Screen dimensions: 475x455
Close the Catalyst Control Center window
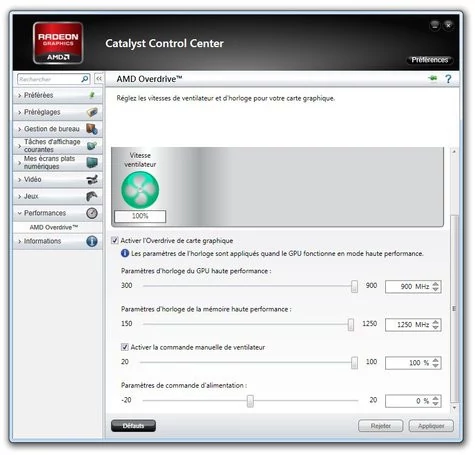click(449, 25)
